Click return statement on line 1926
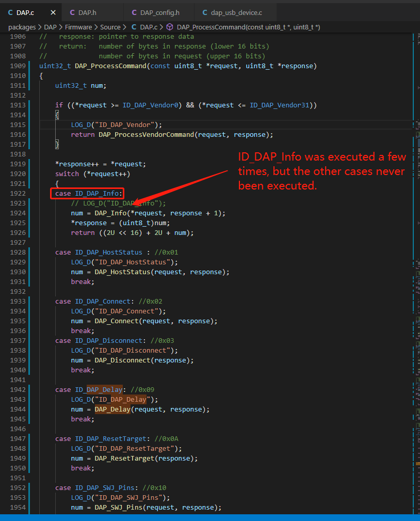The image size is (420, 521). pos(132,232)
